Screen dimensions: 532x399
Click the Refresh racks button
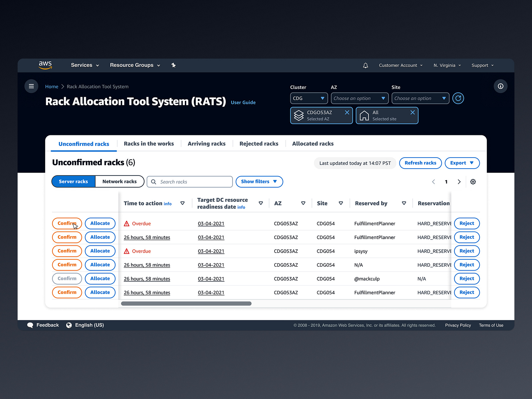(x=420, y=163)
